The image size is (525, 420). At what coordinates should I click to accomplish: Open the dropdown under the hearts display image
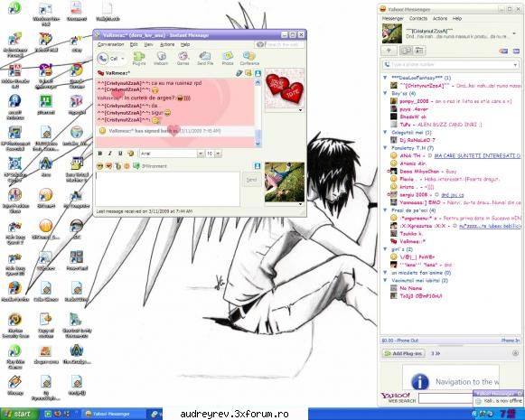tap(300, 110)
